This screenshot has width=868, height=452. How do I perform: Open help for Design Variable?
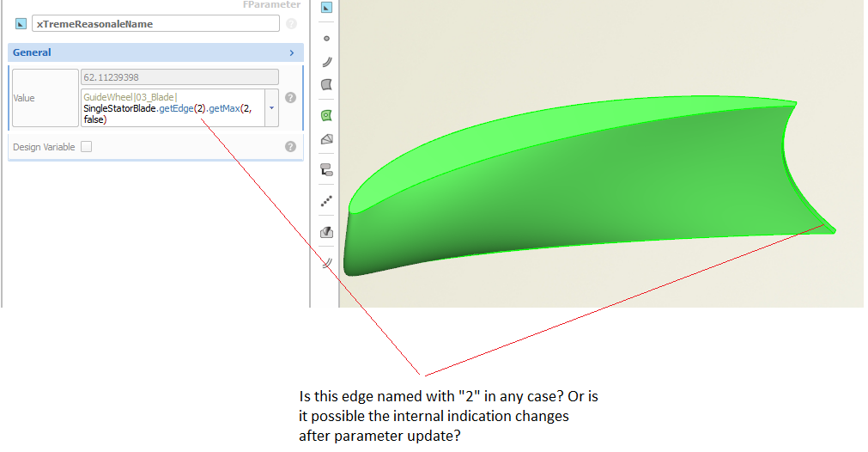(291, 147)
